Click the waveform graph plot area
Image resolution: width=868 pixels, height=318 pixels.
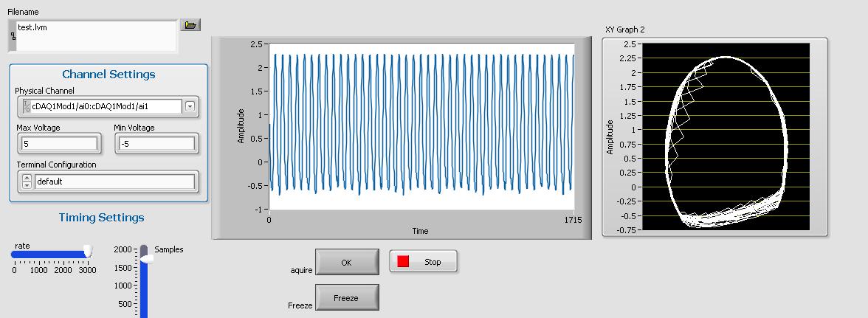coord(422,125)
